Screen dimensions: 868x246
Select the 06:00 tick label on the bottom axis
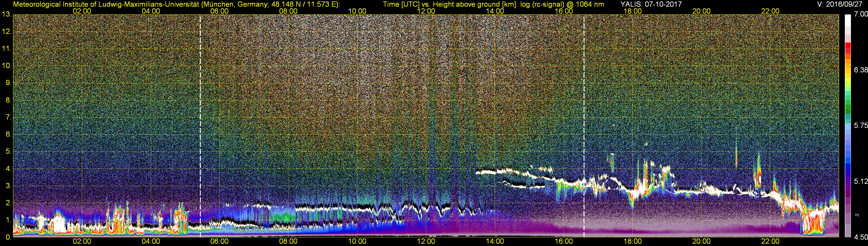(219, 242)
